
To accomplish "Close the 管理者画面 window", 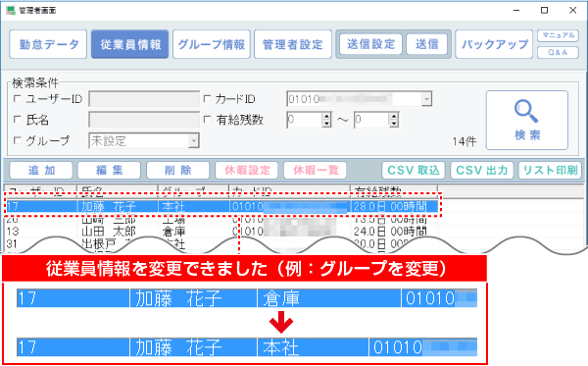I will pos(572,11).
